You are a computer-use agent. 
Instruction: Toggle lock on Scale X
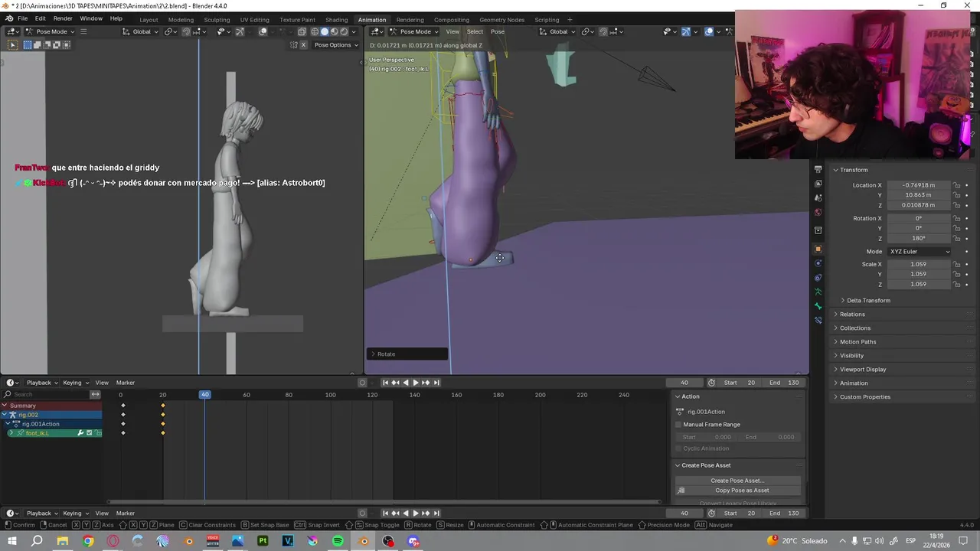[x=956, y=264]
